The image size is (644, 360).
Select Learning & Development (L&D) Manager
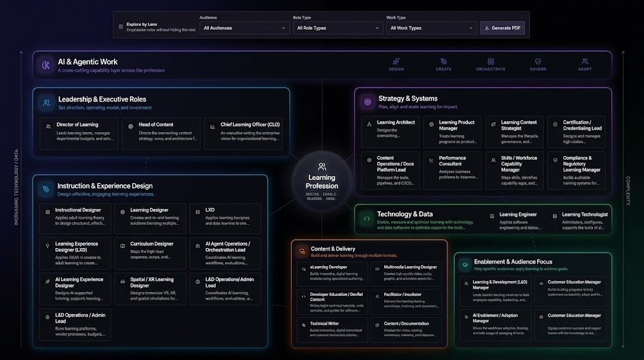496,291
